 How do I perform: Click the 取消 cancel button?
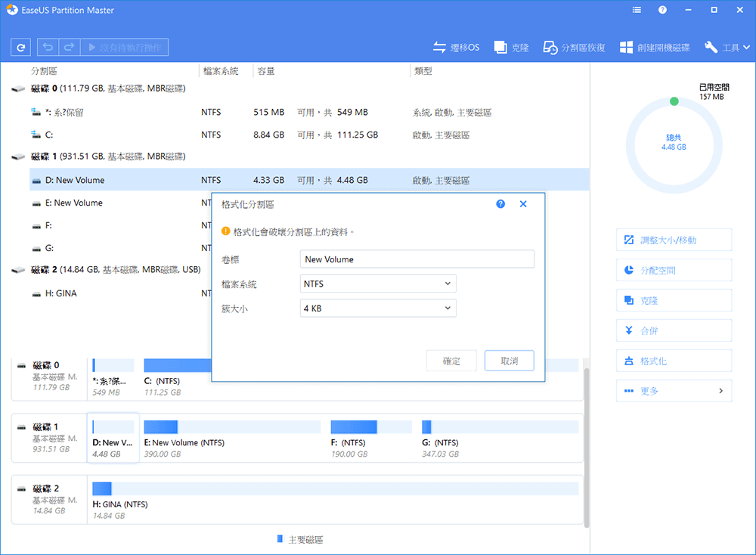[x=509, y=361]
